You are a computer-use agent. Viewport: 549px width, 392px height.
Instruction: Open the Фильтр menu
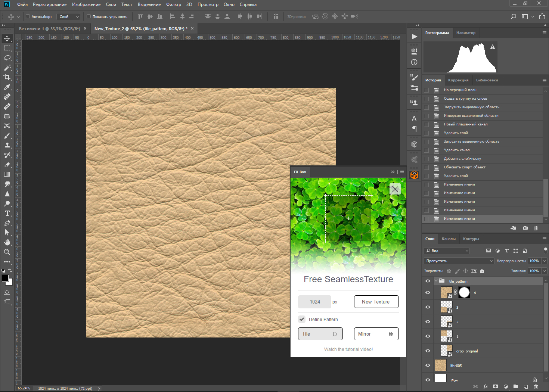[173, 4]
